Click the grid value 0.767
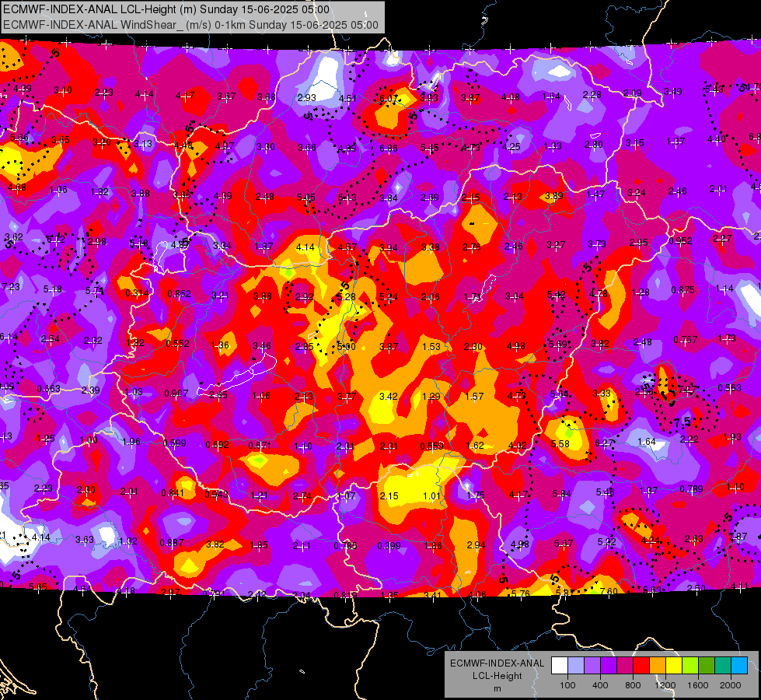 click(x=686, y=340)
